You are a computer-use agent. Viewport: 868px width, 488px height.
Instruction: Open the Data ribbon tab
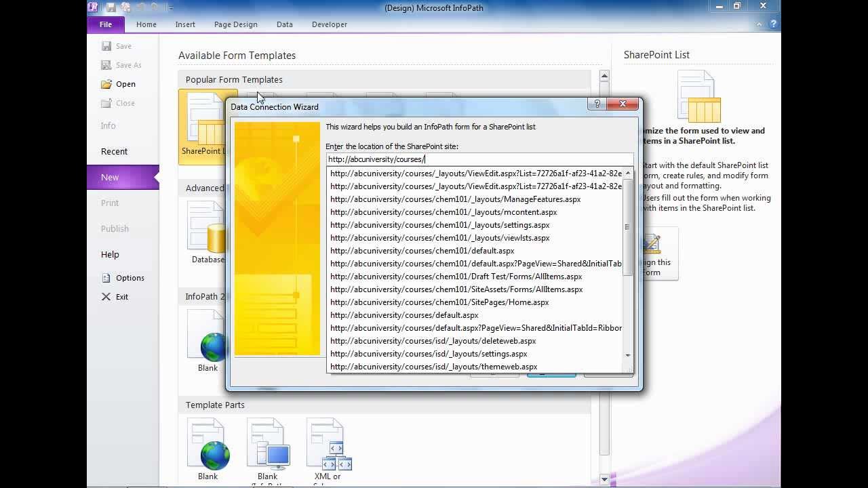point(285,24)
